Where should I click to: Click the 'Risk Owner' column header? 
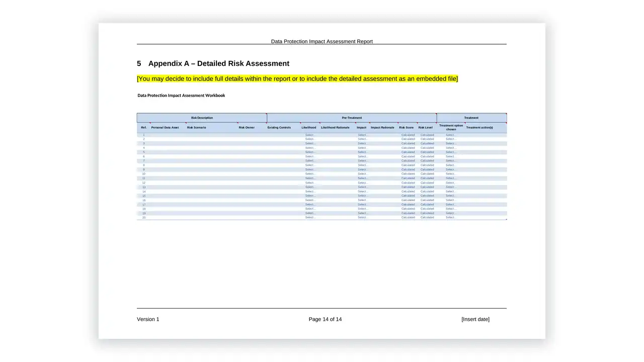[x=247, y=128]
